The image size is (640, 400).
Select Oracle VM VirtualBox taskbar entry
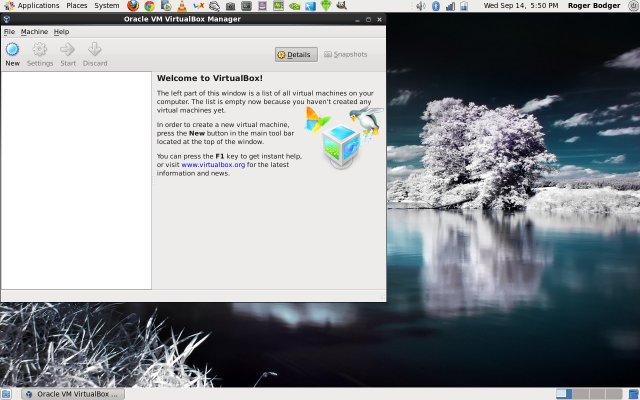point(73,394)
